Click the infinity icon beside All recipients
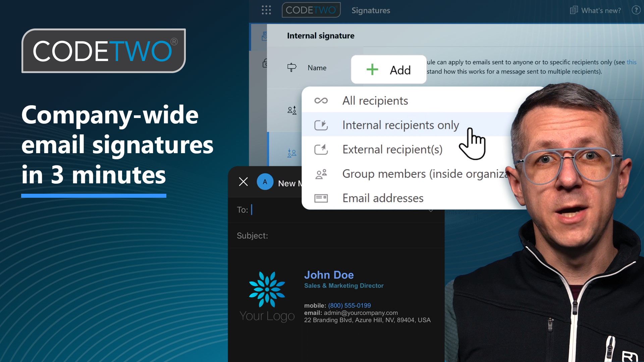This screenshot has height=362, width=644. tap(321, 101)
